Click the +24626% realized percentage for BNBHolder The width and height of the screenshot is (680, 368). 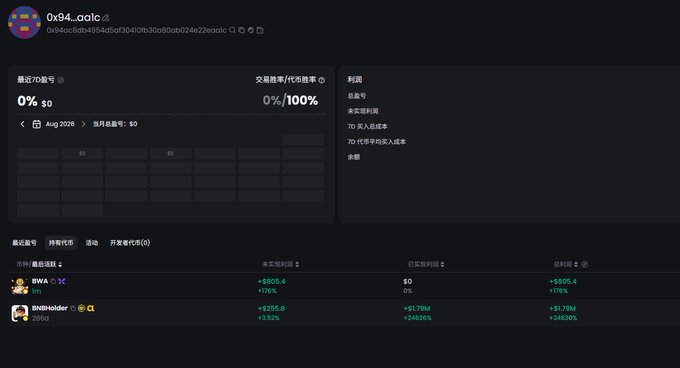417,318
